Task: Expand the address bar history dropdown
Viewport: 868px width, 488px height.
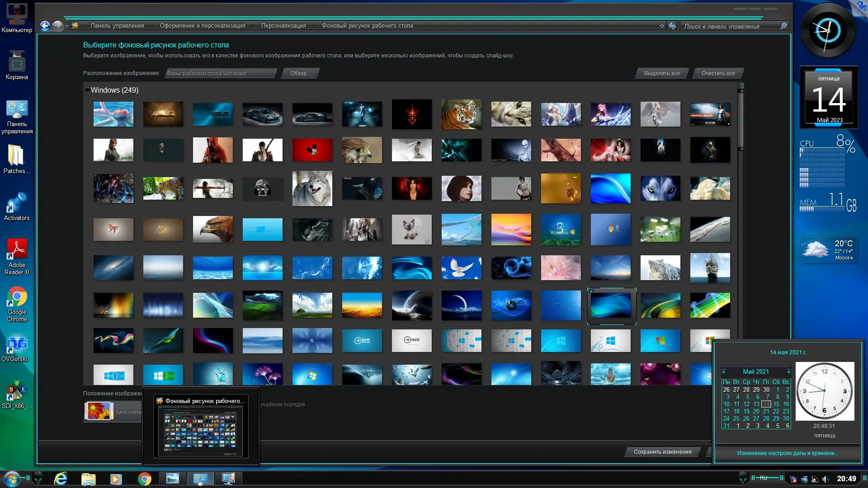Action: pyautogui.click(x=662, y=26)
